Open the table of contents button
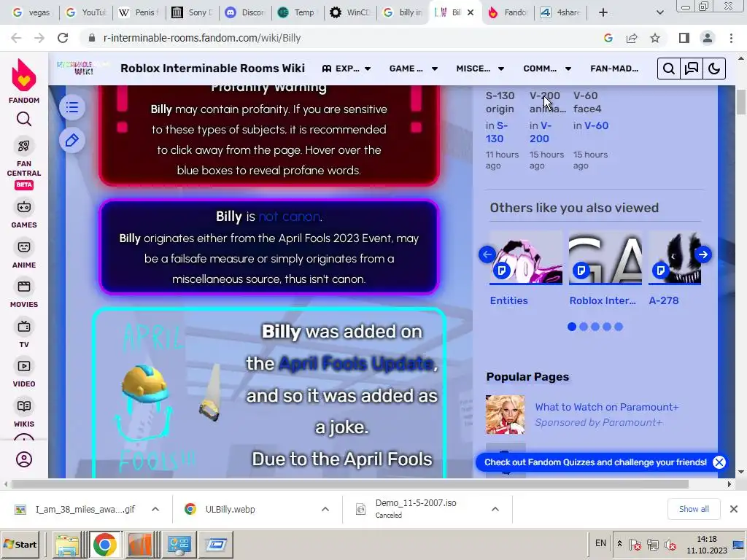This screenshot has width=747, height=560. (x=72, y=107)
